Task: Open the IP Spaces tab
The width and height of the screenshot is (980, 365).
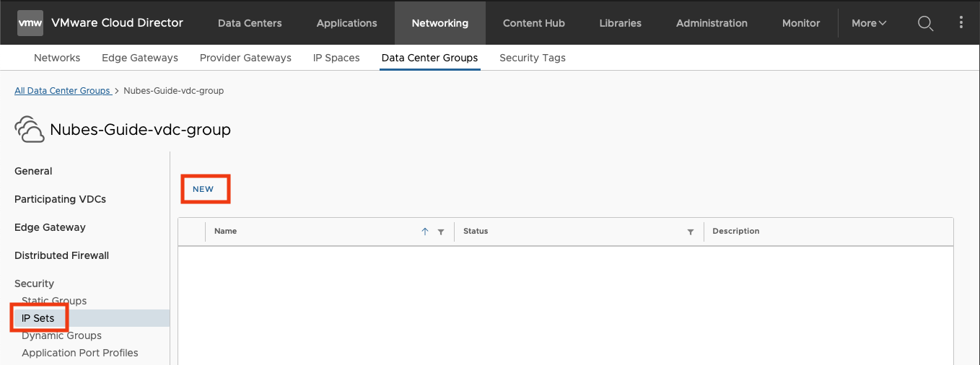Action: (336, 58)
